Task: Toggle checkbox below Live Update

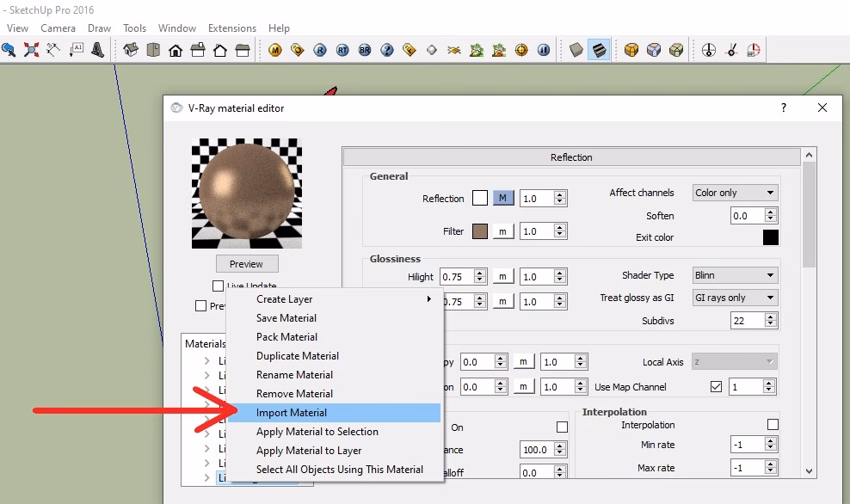Action: 200,305
